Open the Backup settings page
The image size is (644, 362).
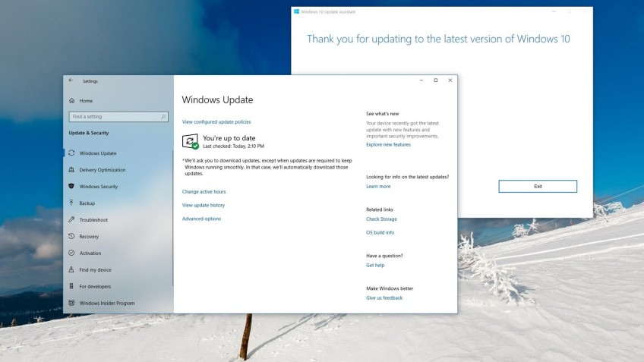tap(87, 203)
